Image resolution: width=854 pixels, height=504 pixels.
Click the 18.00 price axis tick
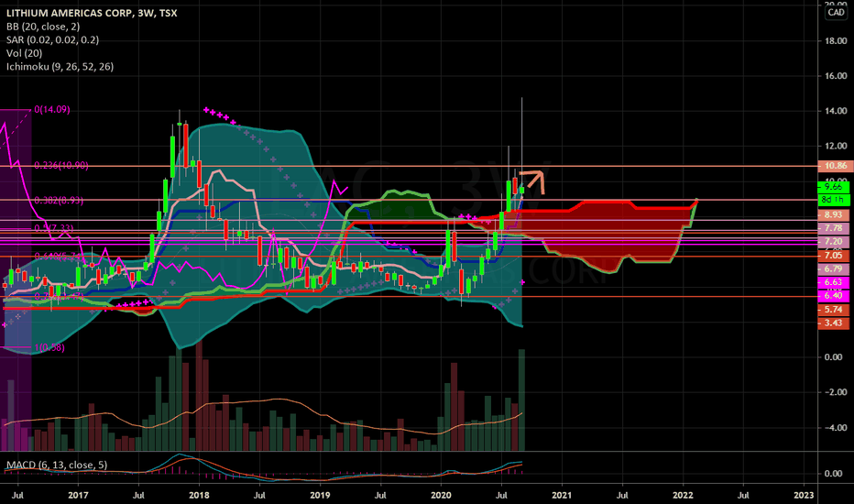836,40
